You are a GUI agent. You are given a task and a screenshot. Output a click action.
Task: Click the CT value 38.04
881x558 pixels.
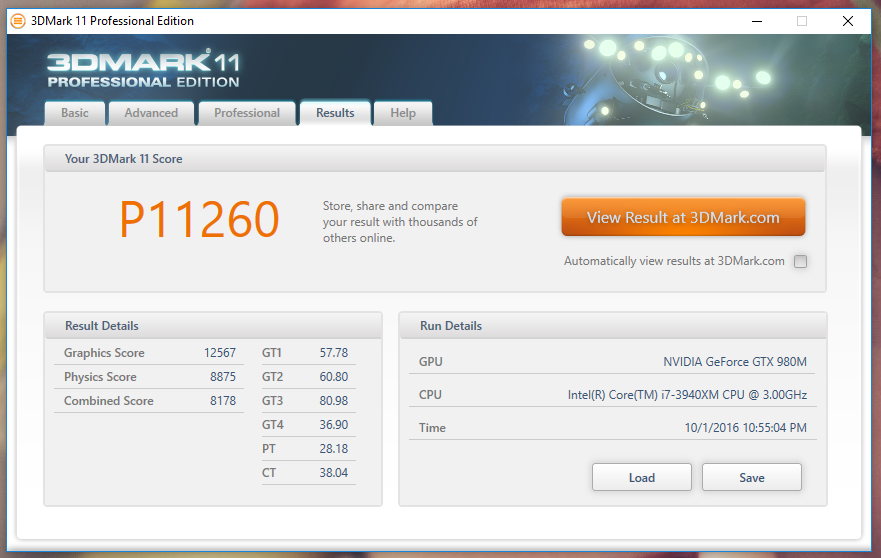tap(334, 473)
